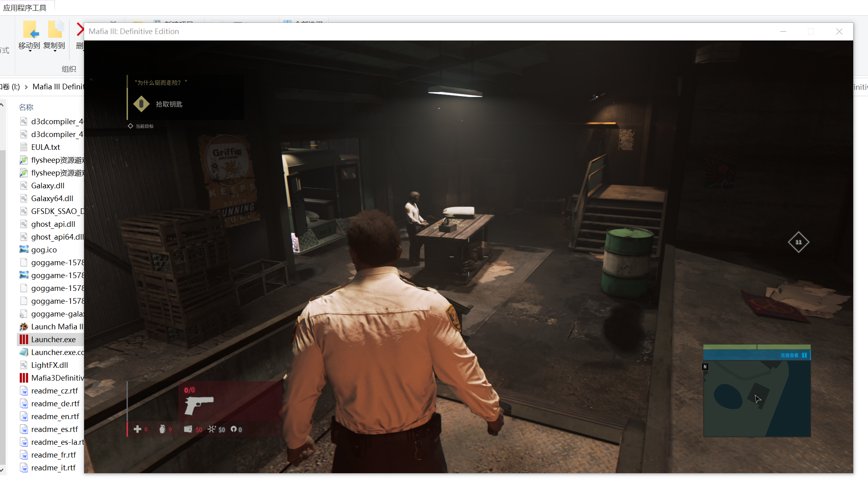Click the pistol weapon icon in game HUD
The width and height of the screenshot is (868, 480).
pyautogui.click(x=199, y=405)
